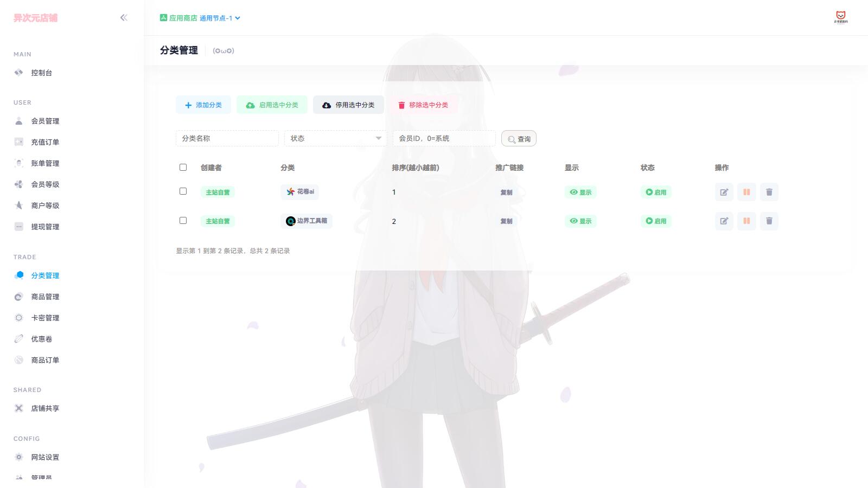Open the 状态 filter dropdown
The height and width of the screenshot is (488, 868).
pos(336,138)
